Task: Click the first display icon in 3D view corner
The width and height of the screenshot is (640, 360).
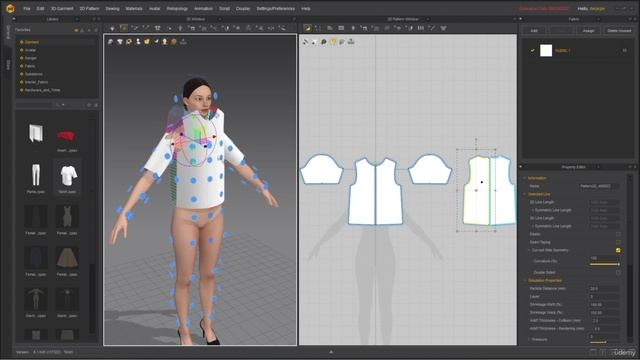Action: (110, 42)
